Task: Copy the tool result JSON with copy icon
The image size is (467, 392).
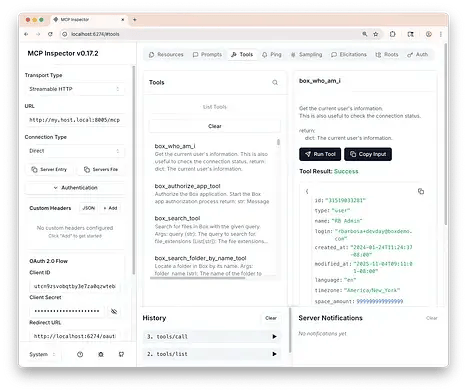Action: tap(421, 191)
